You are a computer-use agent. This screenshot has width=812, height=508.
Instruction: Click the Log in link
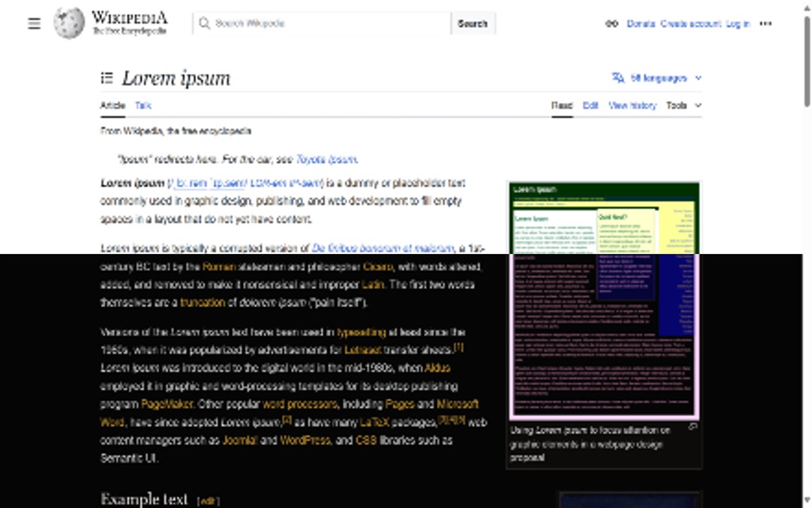coord(738,24)
